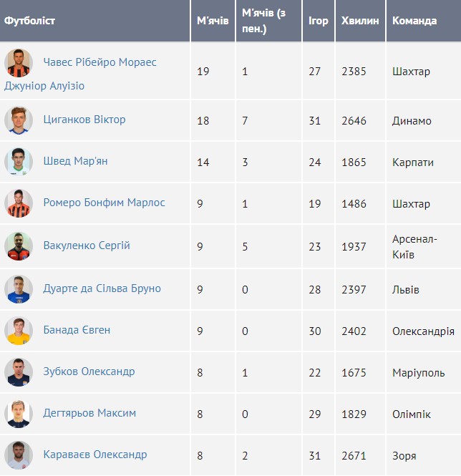Open Циганков Віктор's profile link
This screenshot has width=461, height=476.
(84, 120)
